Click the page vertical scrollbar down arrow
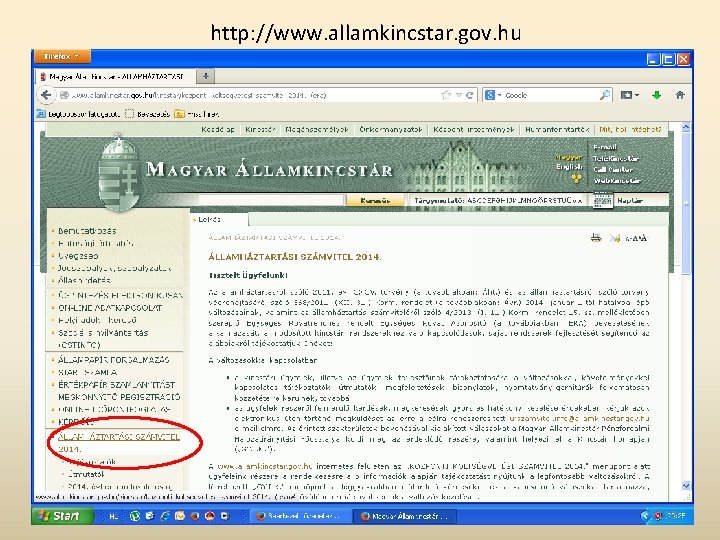Image resolution: width=720 pixels, height=540 pixels. coord(686,485)
